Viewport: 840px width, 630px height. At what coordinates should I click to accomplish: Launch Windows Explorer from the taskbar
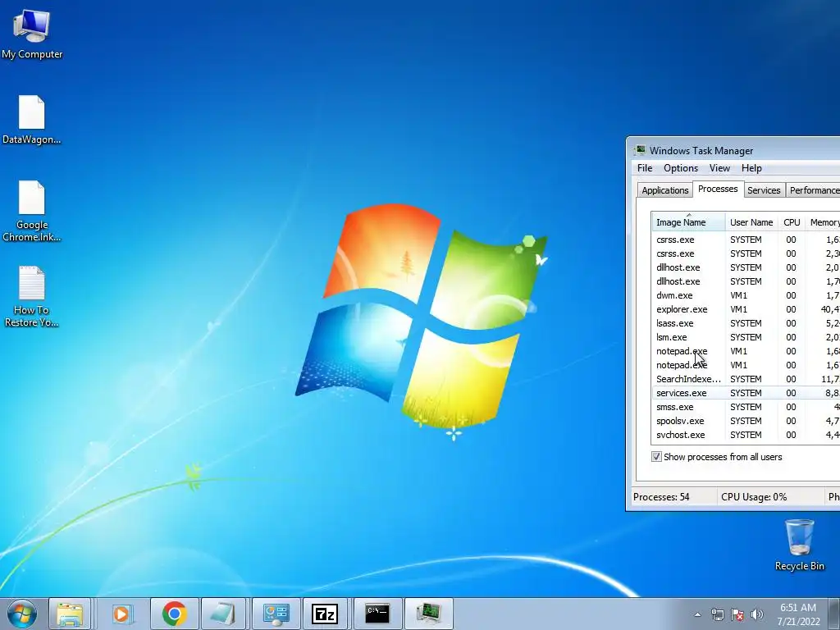pyautogui.click(x=71, y=614)
